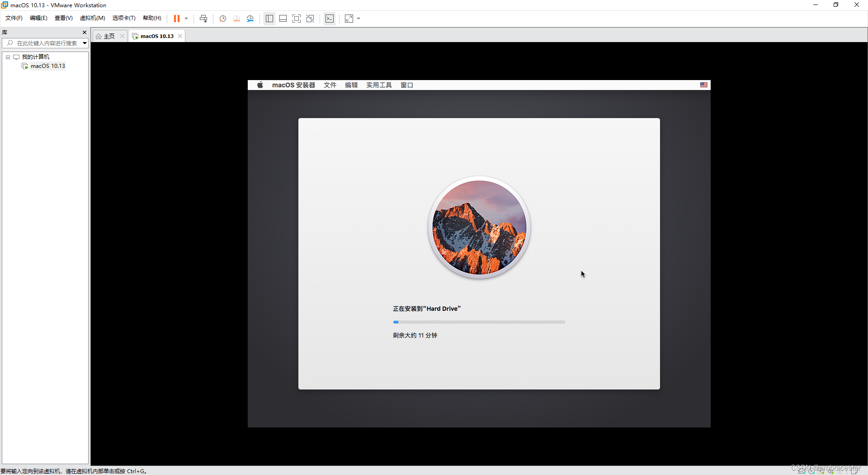Screen dimensions: 868x475
Task: Restore down the VMware Workstation window
Action: [836, 5]
